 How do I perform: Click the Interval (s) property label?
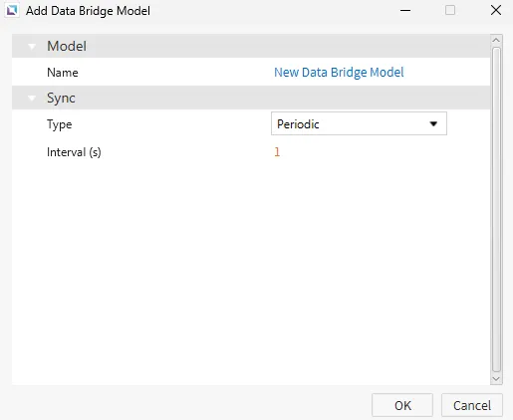click(74, 152)
